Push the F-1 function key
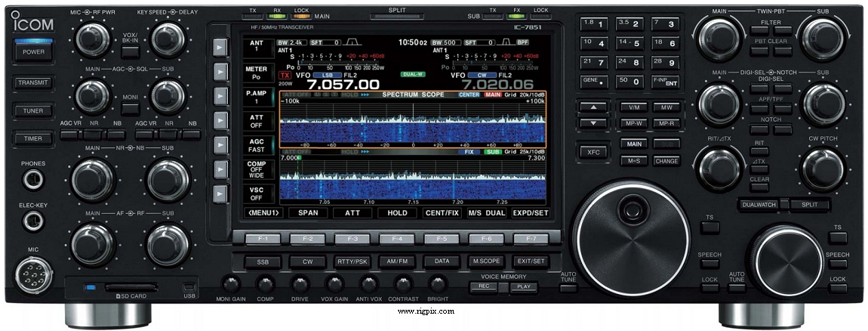The image size is (868, 331). 263,240
